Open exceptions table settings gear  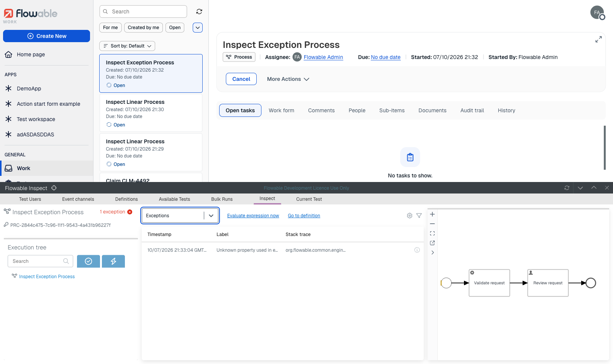(x=410, y=216)
